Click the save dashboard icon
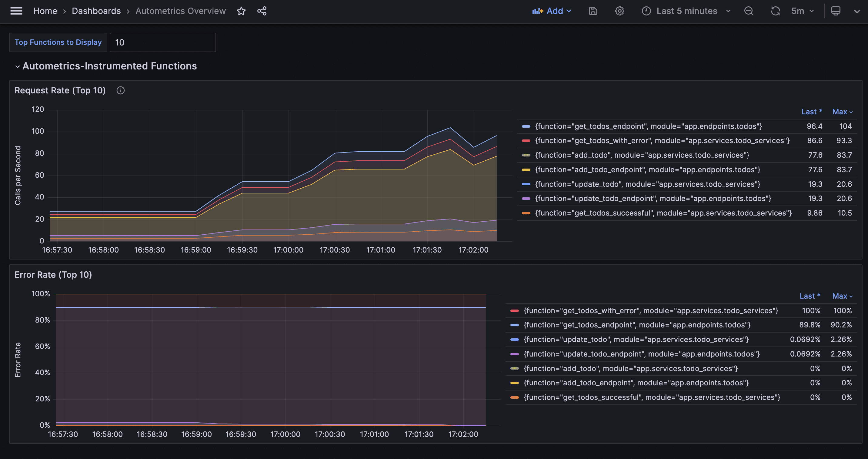Image resolution: width=868 pixels, height=459 pixels. pos(593,11)
